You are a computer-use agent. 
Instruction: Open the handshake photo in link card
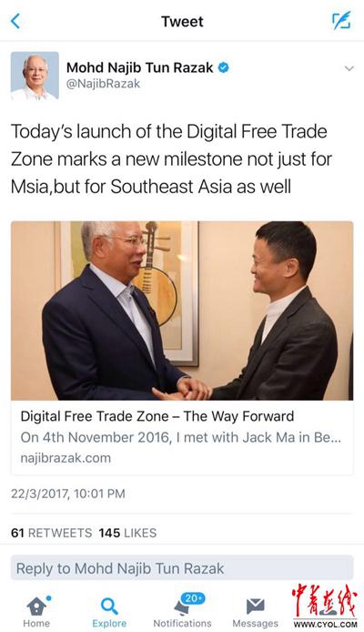point(182,311)
